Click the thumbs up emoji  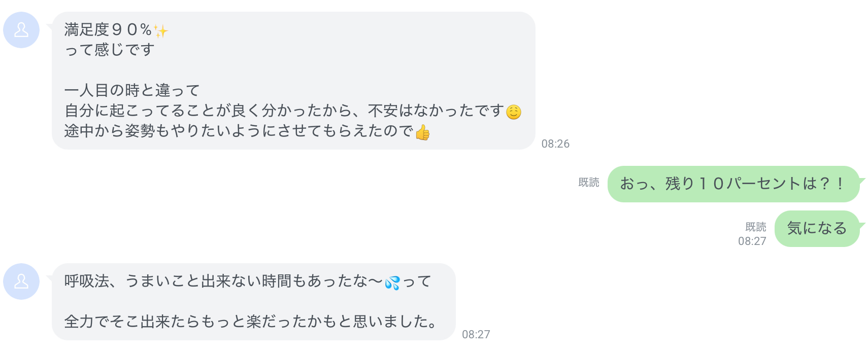pyautogui.click(x=422, y=132)
